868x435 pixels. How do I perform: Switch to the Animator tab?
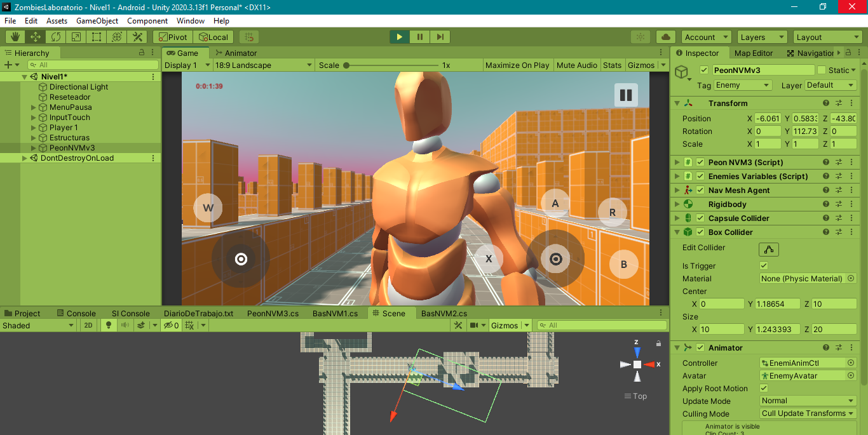pos(236,53)
